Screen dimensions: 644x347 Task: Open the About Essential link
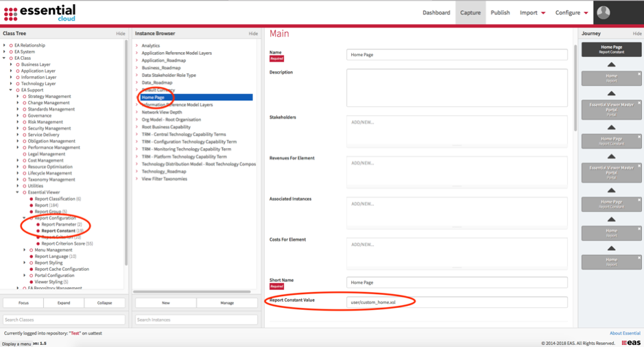point(625,333)
